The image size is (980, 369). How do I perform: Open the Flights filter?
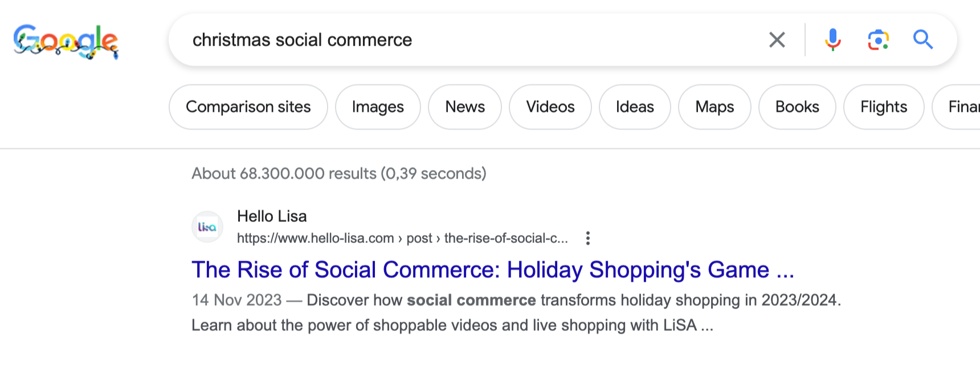tap(884, 107)
